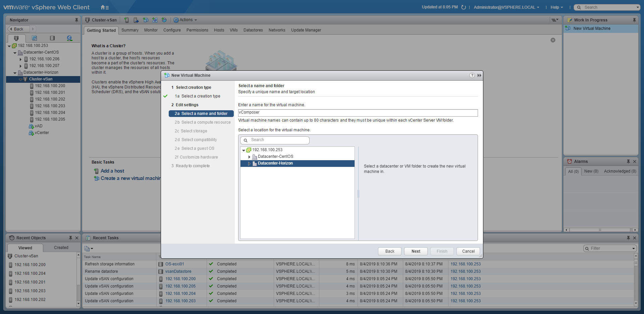
Task: Open the Home menu icon
Action: pyautogui.click(x=104, y=7)
